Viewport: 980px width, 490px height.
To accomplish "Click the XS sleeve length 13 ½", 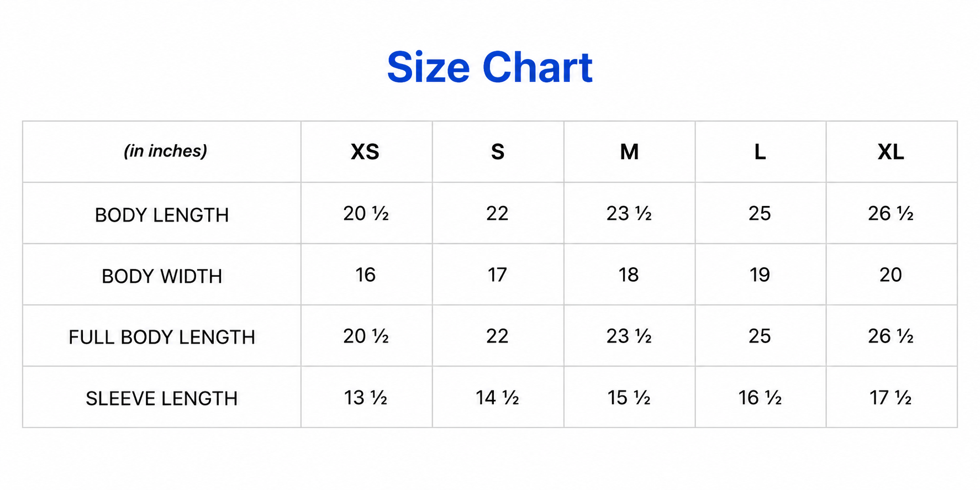I will pyautogui.click(x=365, y=398).
